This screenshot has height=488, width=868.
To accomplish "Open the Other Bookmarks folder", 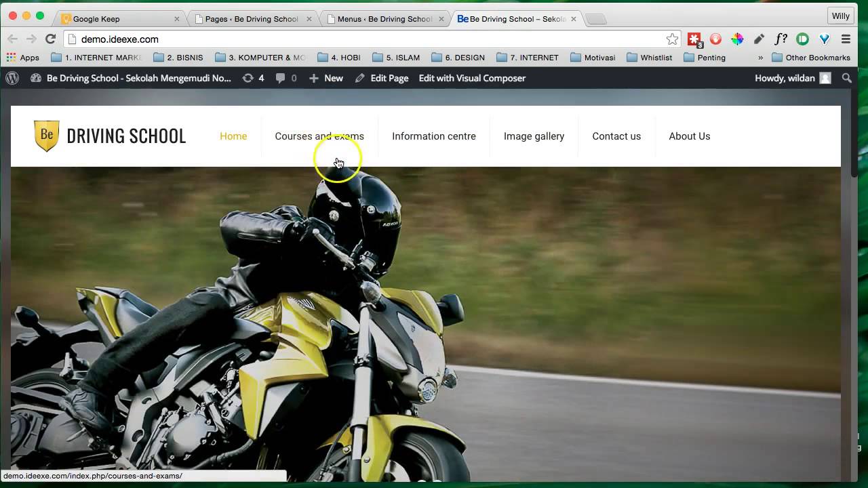I will click(x=811, y=58).
